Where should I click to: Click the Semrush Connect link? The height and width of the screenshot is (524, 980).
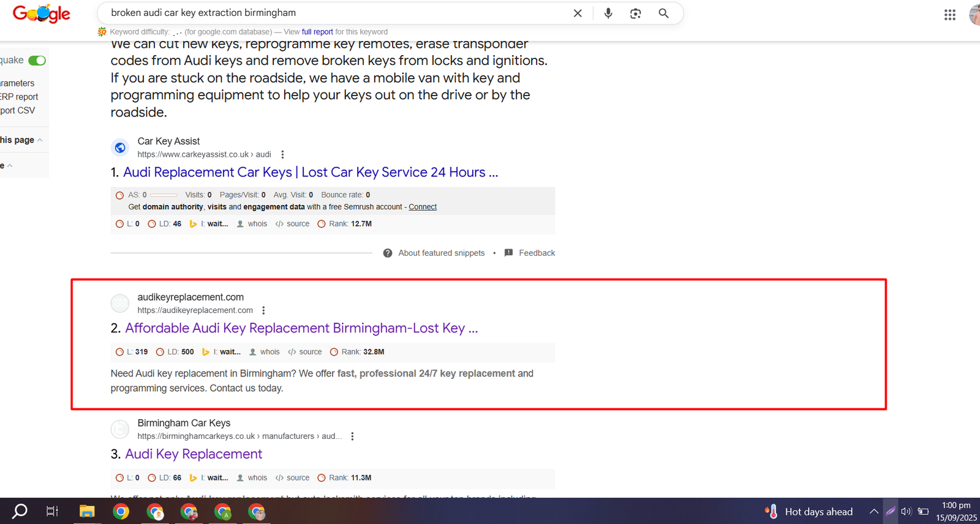(423, 207)
